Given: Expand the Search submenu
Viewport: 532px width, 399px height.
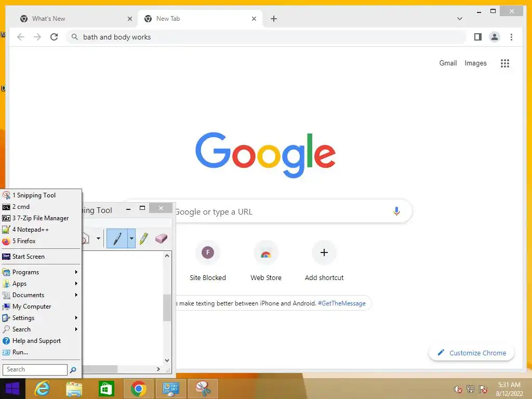Looking at the screenshot, I should 41,329.
